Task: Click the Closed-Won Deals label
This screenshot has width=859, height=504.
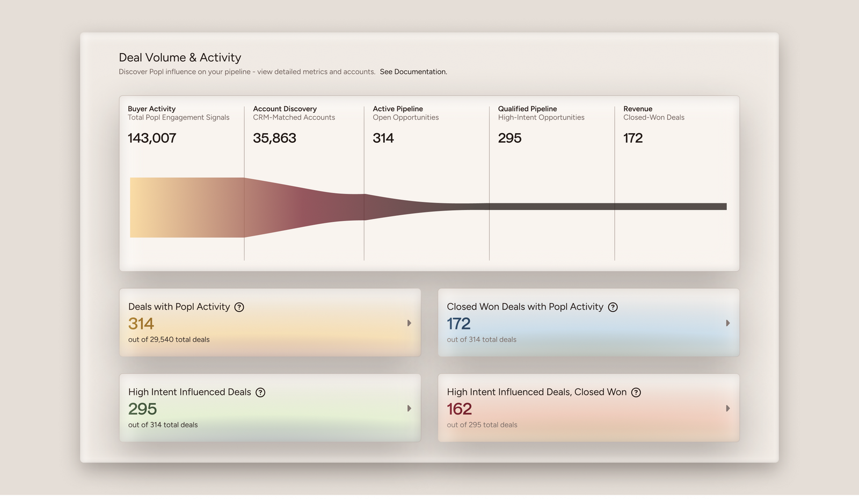Action: coord(654,118)
